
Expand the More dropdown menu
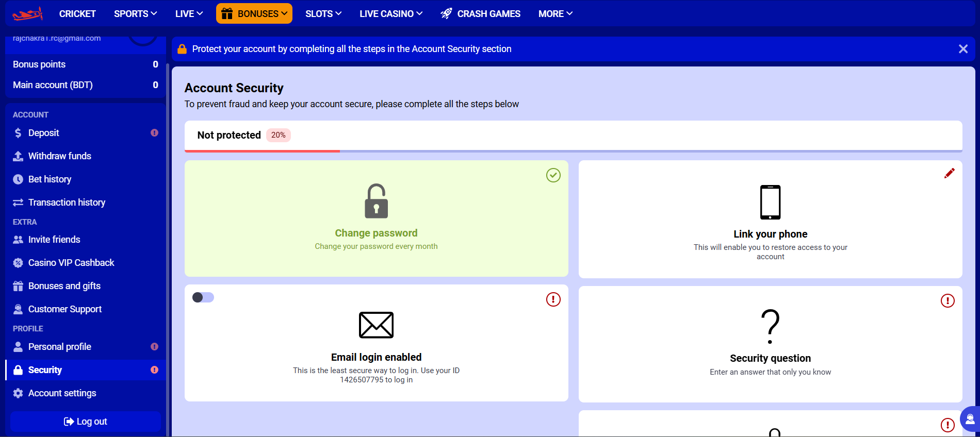coord(556,14)
